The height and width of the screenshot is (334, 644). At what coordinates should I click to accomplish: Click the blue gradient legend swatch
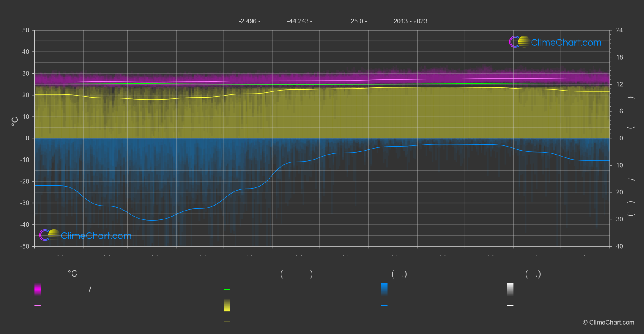(384, 289)
